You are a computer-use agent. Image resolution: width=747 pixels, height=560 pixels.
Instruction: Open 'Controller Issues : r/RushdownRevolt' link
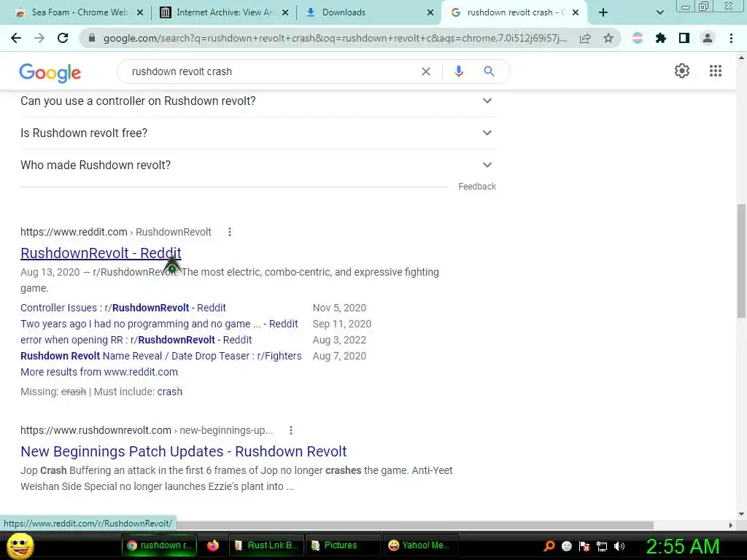(123, 308)
